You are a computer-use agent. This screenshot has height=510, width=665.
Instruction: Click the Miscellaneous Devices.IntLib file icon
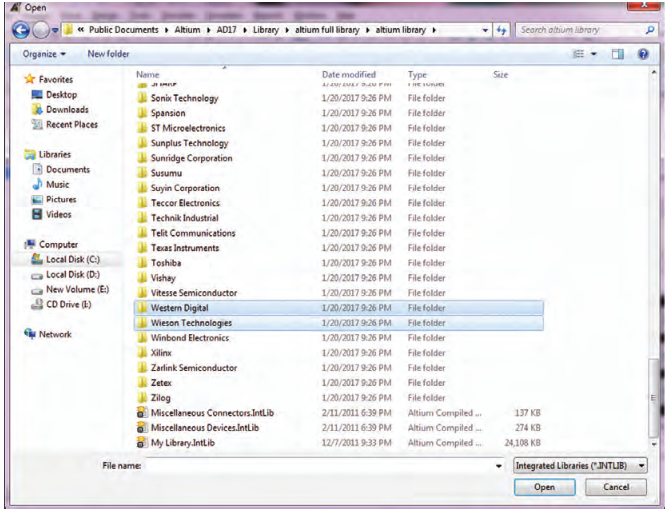[x=142, y=427]
